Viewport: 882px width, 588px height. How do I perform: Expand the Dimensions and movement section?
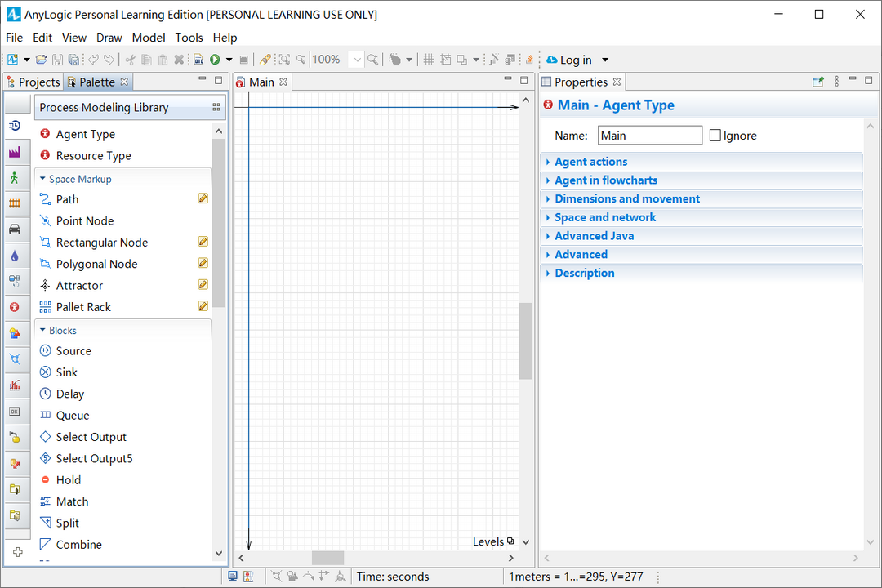pos(627,198)
